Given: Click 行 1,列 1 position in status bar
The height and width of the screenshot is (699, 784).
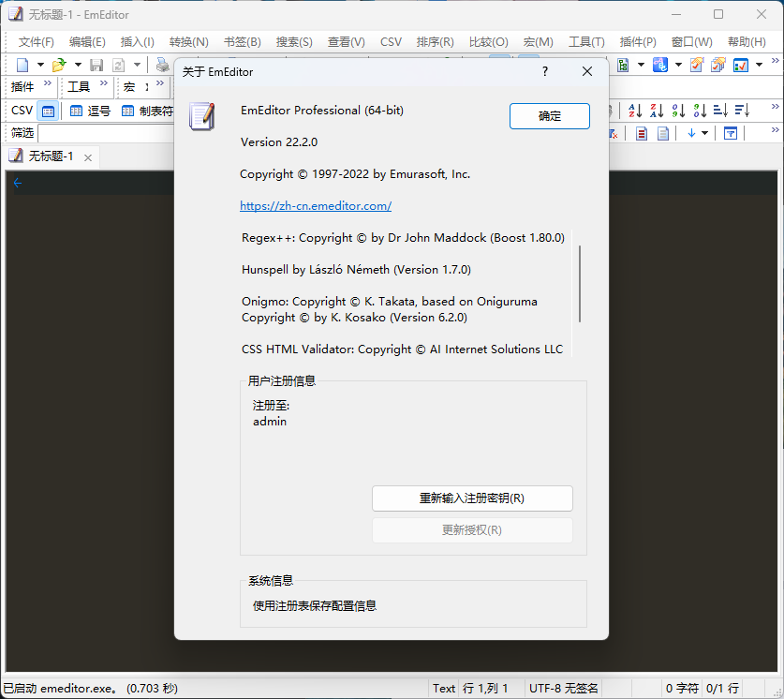Looking at the screenshot, I should click(x=485, y=689).
